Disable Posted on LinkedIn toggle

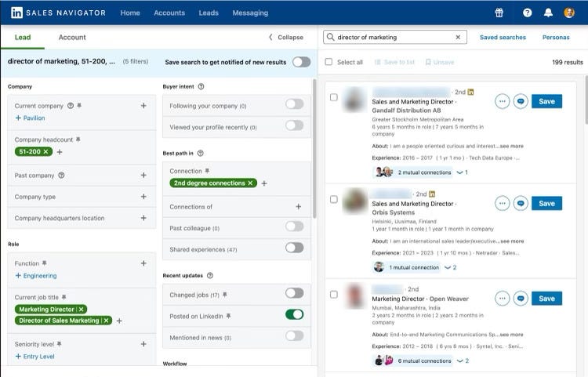click(x=294, y=314)
